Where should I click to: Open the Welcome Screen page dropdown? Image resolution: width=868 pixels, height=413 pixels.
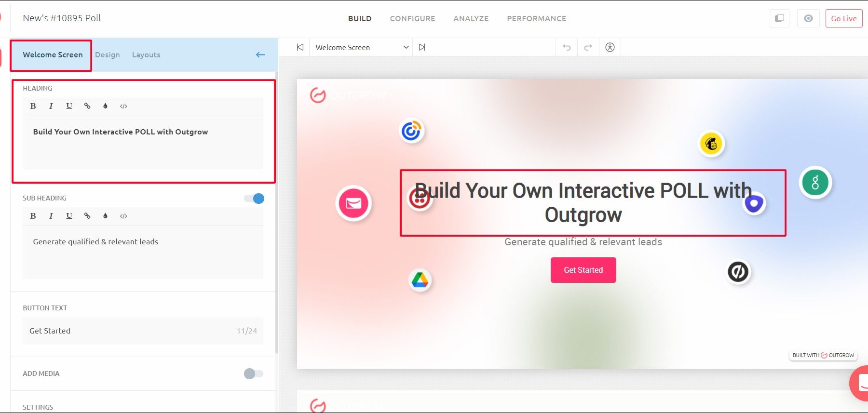tap(362, 47)
